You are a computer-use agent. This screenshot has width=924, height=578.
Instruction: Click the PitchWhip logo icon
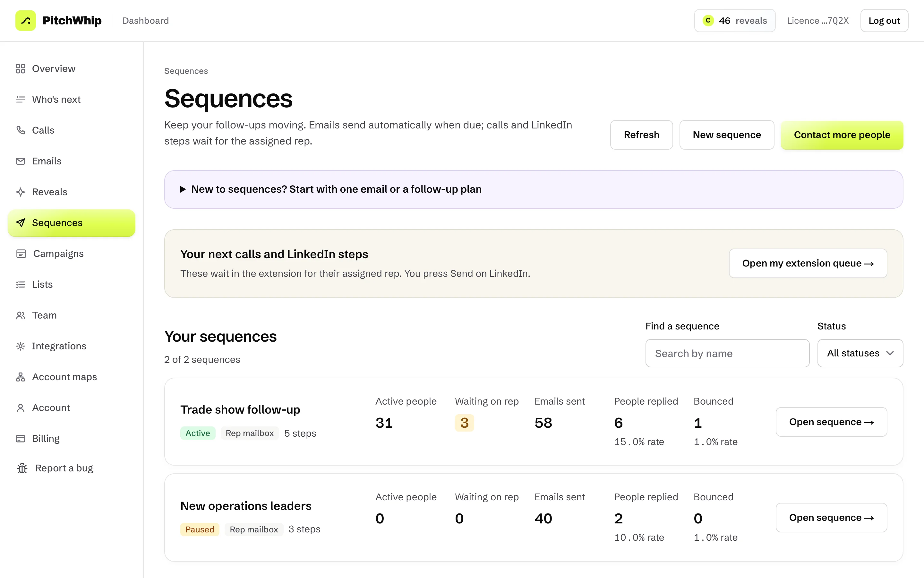point(26,21)
